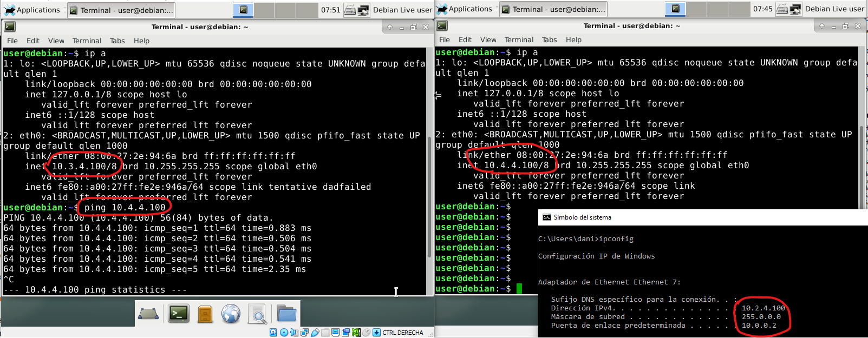
Task: Open Help menu in the left terminal
Action: point(141,41)
